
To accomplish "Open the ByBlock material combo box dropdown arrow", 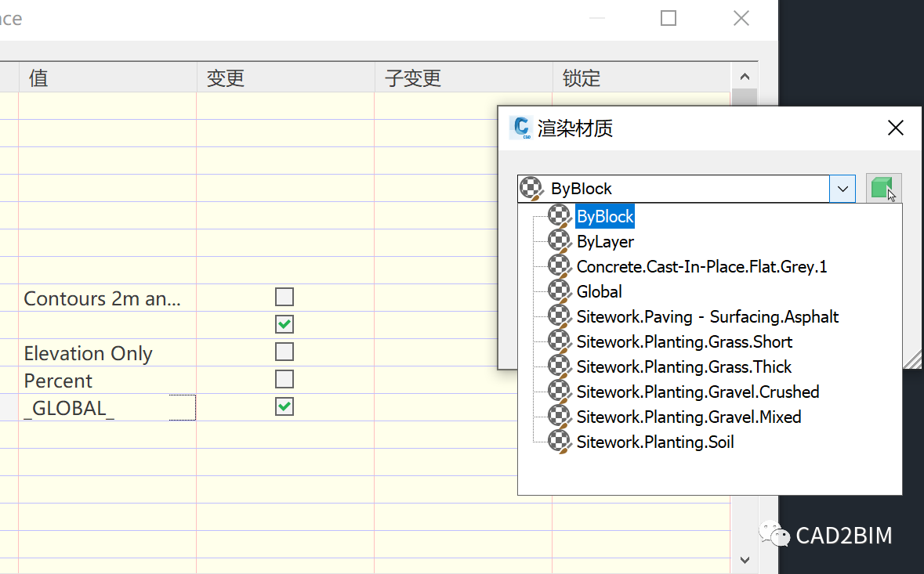I will (842, 189).
